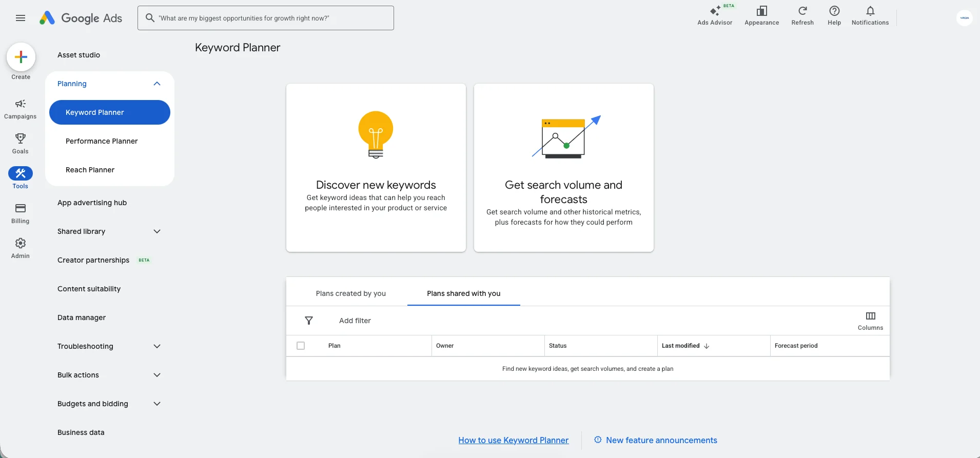Sort by Owner column header

click(x=445, y=346)
